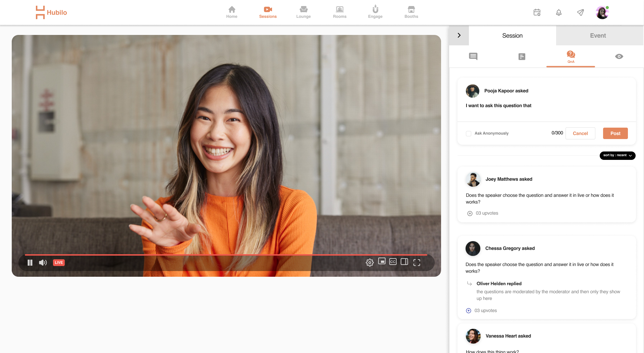
Task: Click the Post button
Action: (615, 133)
